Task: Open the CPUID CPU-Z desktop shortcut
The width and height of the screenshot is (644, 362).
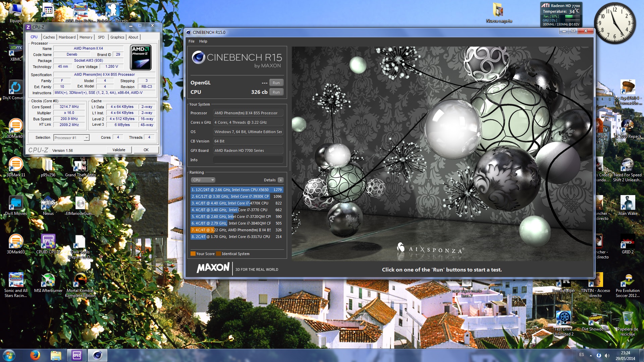Action: pyautogui.click(x=48, y=242)
